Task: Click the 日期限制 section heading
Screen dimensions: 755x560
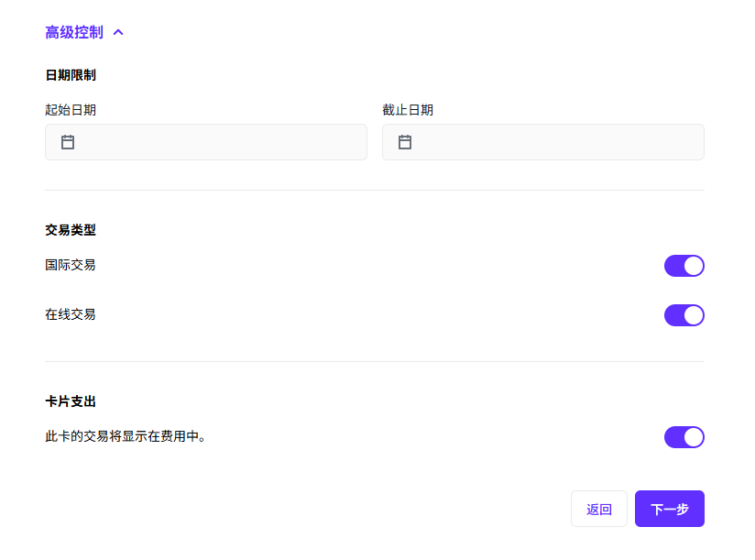Action: [71, 75]
